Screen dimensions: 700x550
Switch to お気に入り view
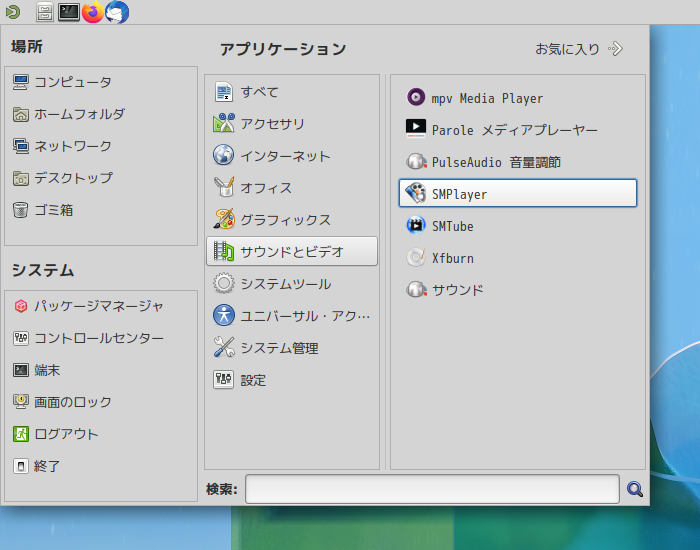pyautogui.click(x=579, y=49)
